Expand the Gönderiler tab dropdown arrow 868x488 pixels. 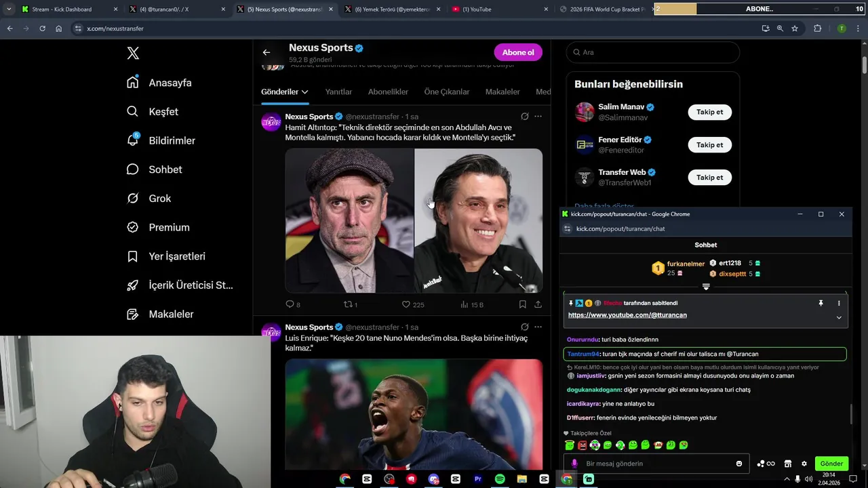[305, 91]
